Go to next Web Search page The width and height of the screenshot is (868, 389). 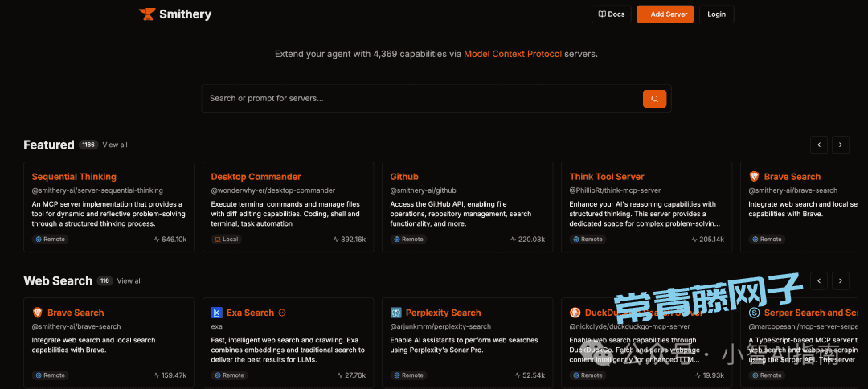[841, 280]
